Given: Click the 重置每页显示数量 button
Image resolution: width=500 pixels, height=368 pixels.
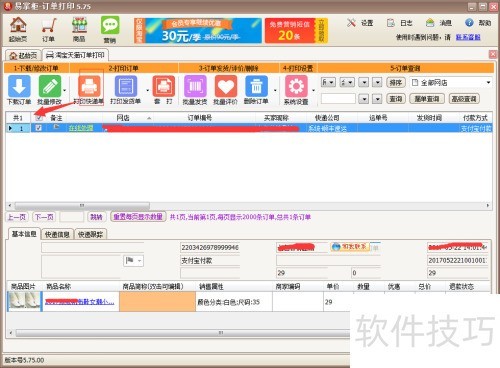Looking at the screenshot, I should point(138,217).
